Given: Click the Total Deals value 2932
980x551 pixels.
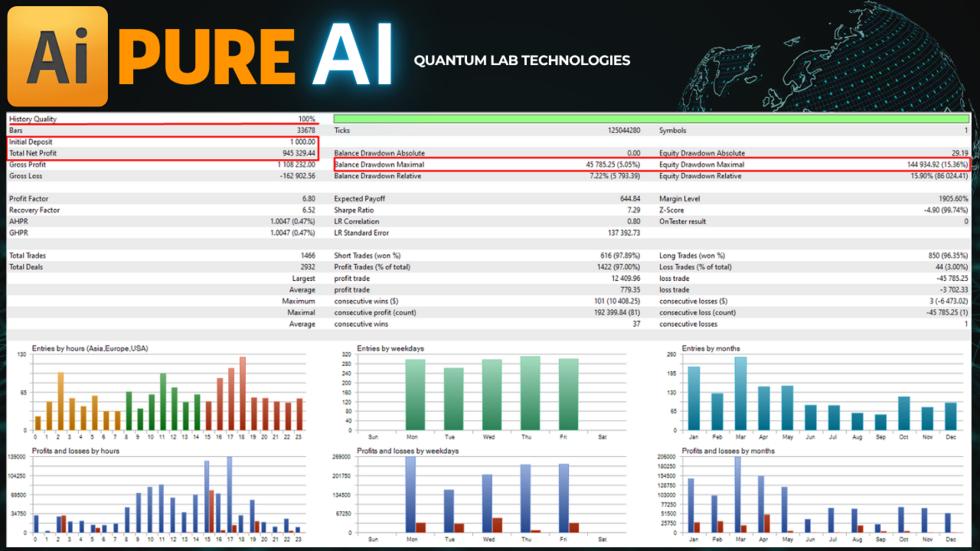Looking at the screenshot, I should click(308, 267).
